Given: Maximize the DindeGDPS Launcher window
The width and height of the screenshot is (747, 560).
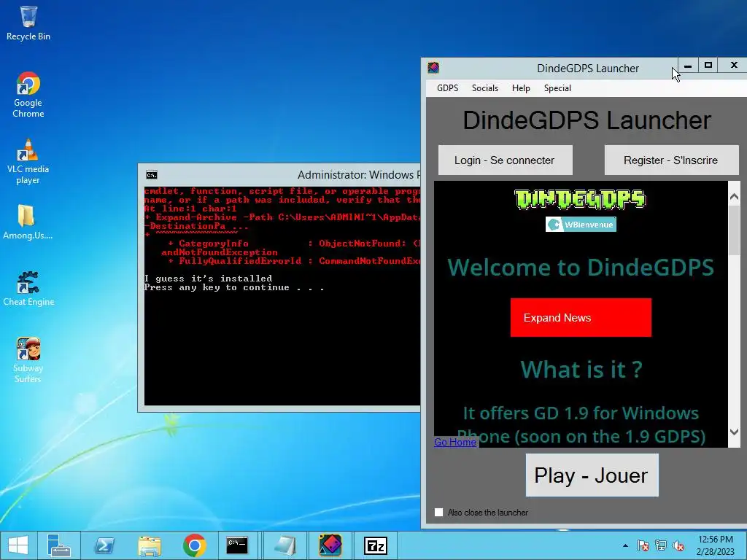Looking at the screenshot, I should pos(708,66).
